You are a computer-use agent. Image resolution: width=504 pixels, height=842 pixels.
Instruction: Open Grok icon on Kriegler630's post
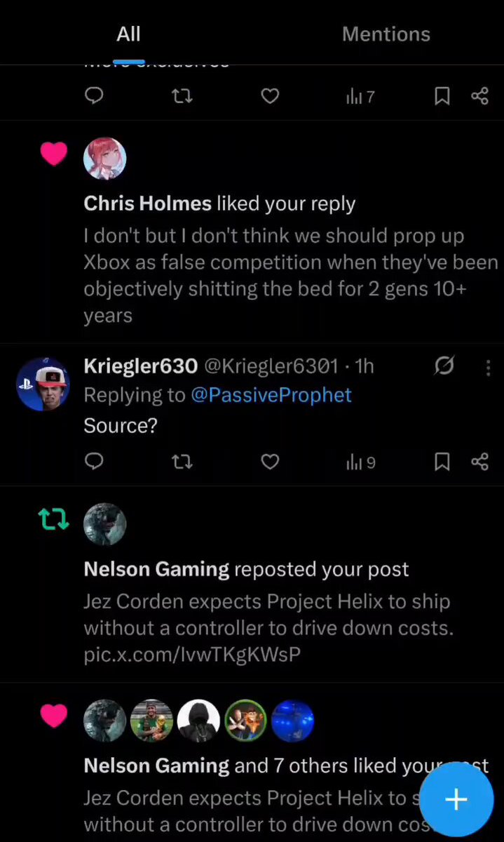[444, 366]
